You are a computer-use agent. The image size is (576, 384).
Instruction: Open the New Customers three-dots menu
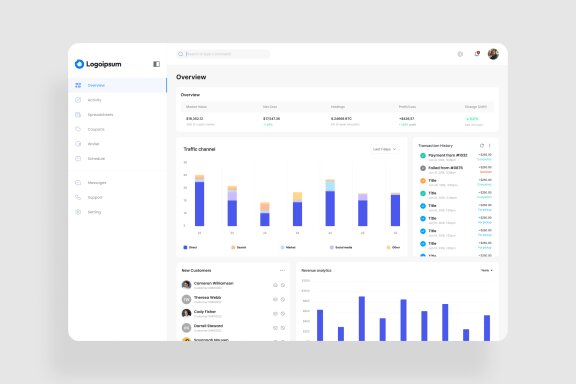tap(282, 270)
